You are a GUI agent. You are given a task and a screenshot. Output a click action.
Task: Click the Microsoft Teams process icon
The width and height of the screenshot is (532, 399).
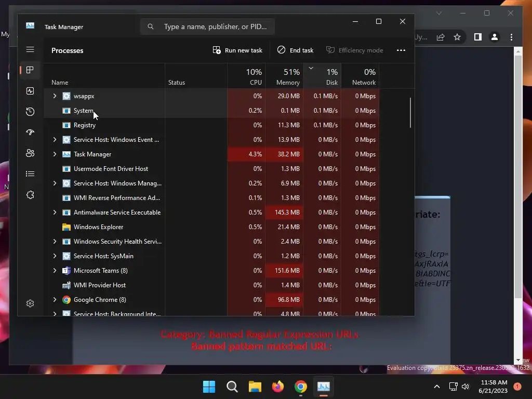point(66,271)
